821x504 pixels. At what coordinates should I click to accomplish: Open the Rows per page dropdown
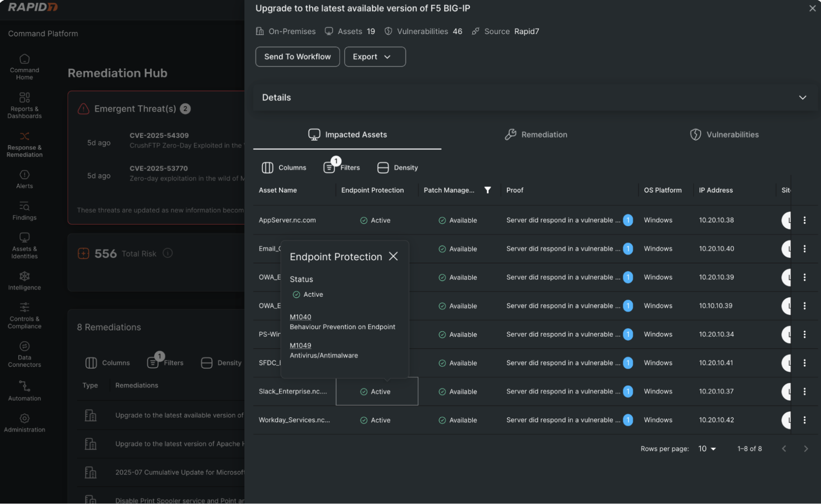point(706,449)
